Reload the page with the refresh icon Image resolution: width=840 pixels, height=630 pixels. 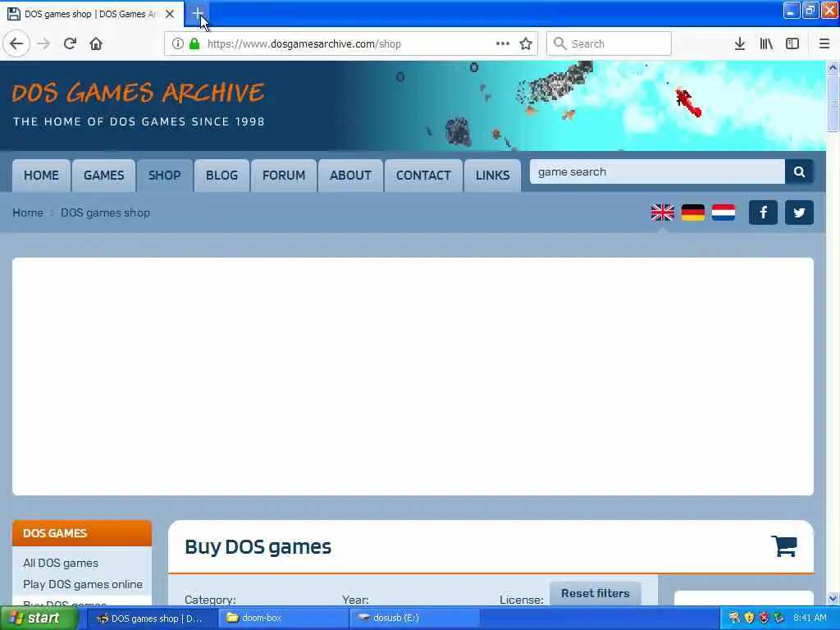[x=70, y=43]
